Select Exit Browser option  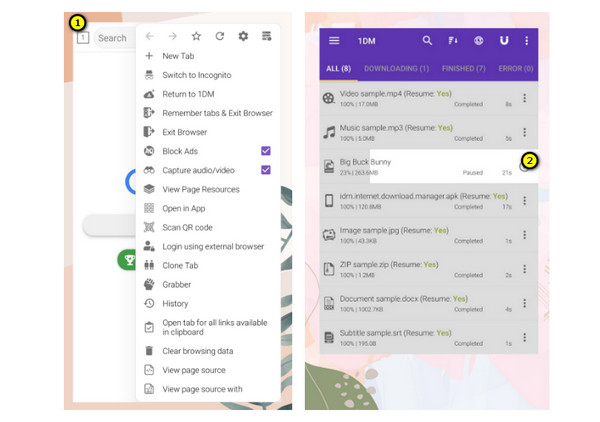208,132
